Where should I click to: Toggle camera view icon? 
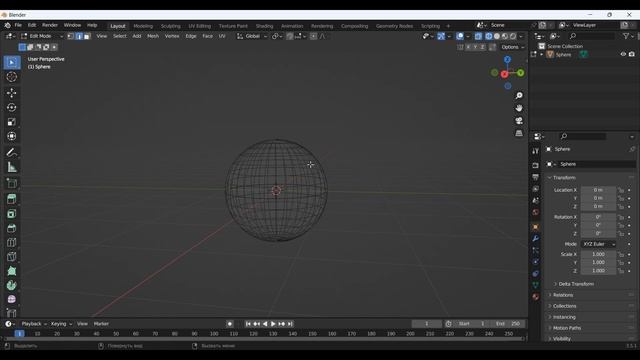click(519, 121)
